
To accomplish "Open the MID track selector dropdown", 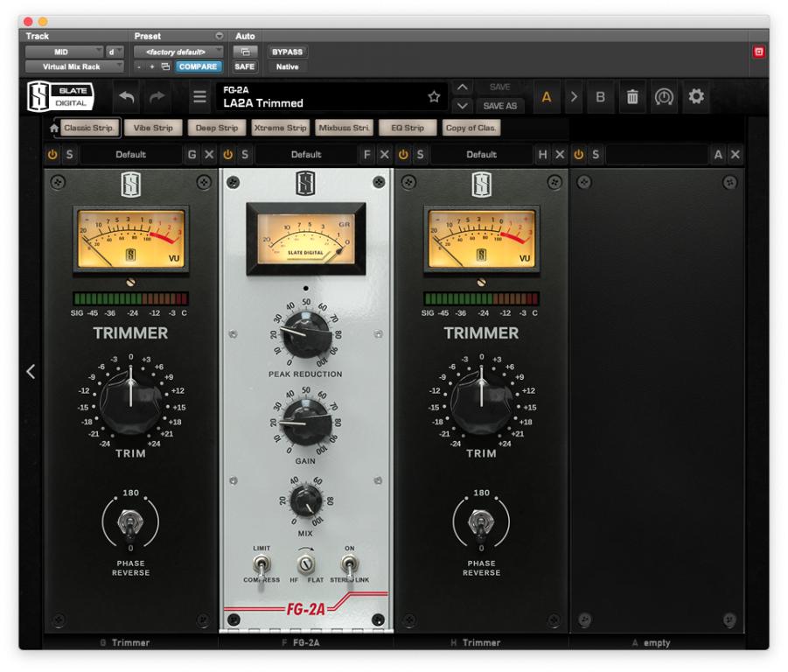I will coord(65,52).
